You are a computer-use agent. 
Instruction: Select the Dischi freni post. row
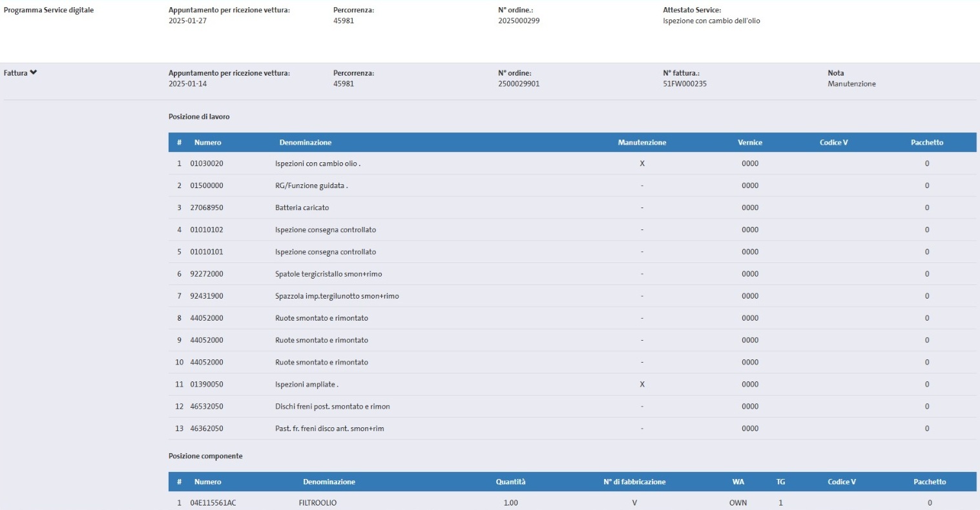pos(332,407)
